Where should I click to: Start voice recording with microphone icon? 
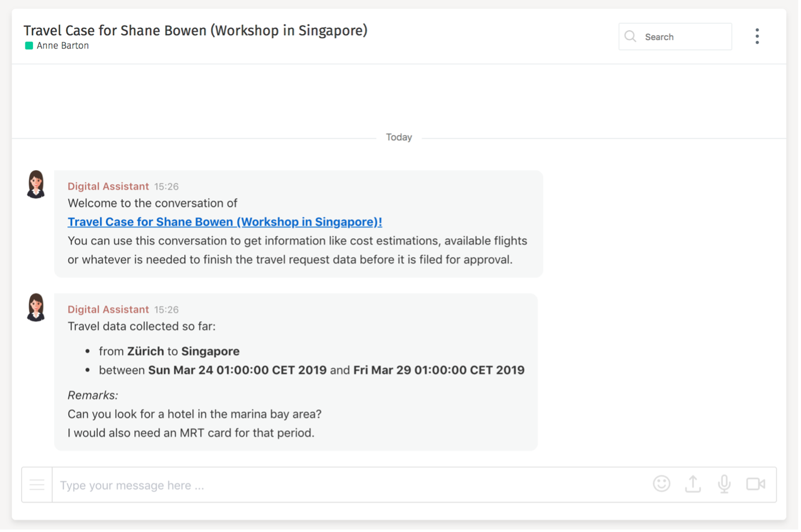(x=724, y=484)
